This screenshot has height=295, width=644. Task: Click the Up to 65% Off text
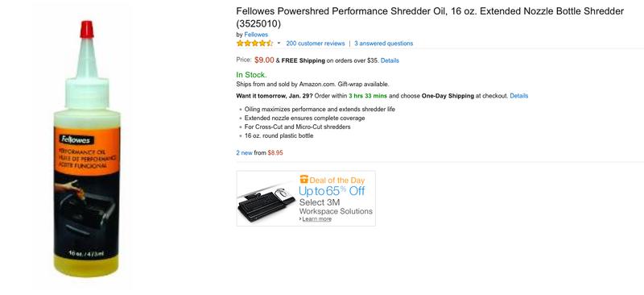coord(332,191)
